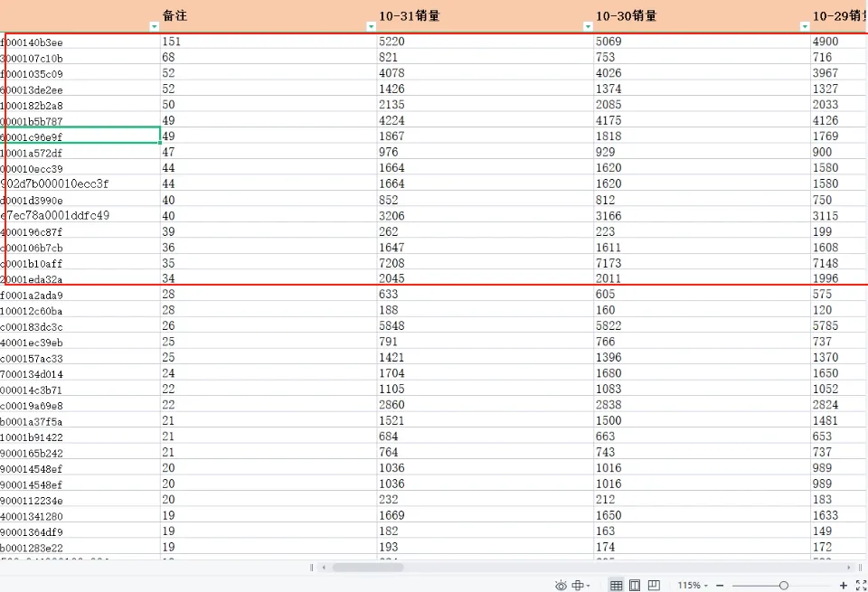Select the cell containing 5220
Viewport: 868px width, 592px height.
[486, 42]
